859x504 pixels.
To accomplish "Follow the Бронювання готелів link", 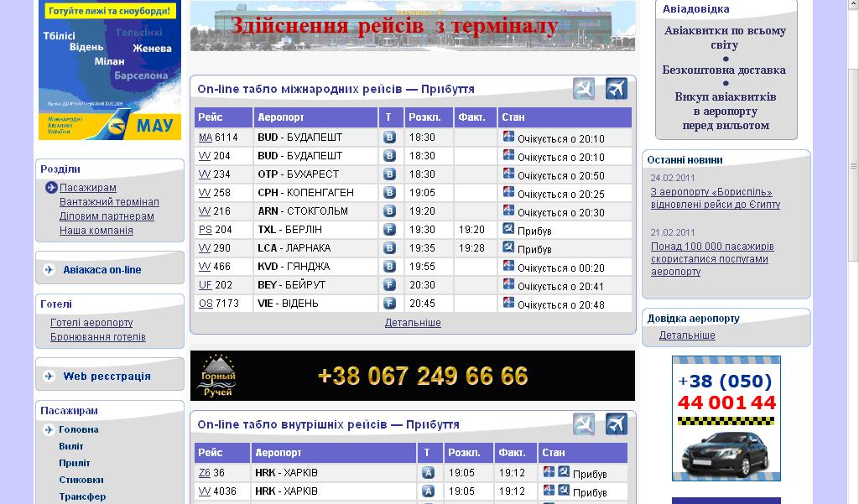I will click(x=97, y=337).
